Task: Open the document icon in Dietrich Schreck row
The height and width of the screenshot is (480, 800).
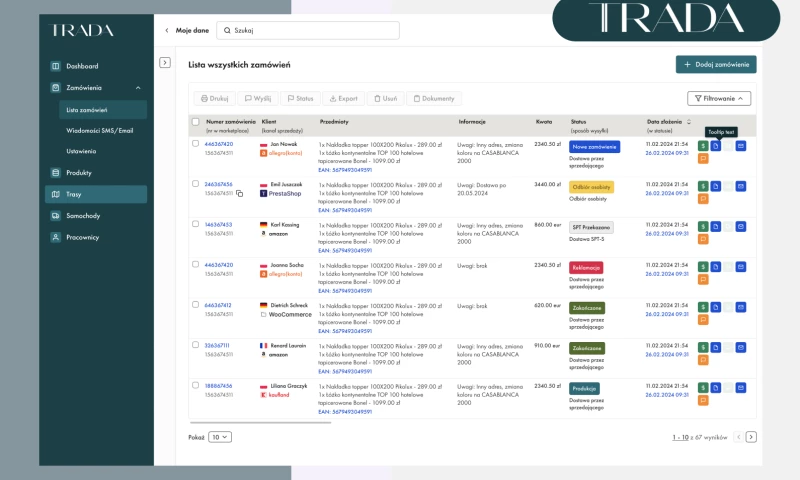Action: point(716,307)
